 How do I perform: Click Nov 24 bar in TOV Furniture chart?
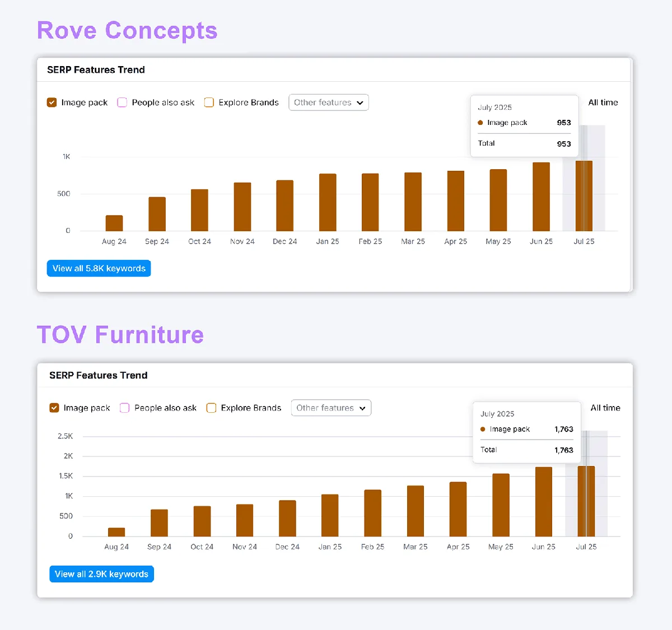point(245,520)
